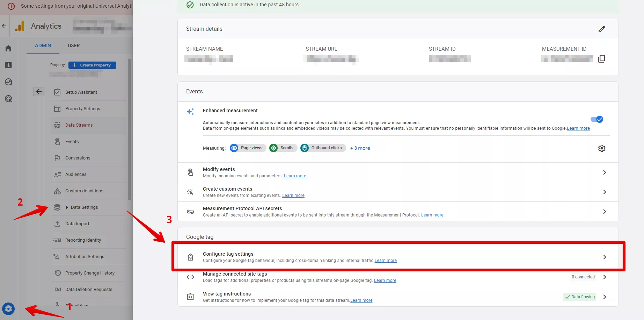Open View tag instructions chevron
The image size is (644, 320).
tap(605, 297)
